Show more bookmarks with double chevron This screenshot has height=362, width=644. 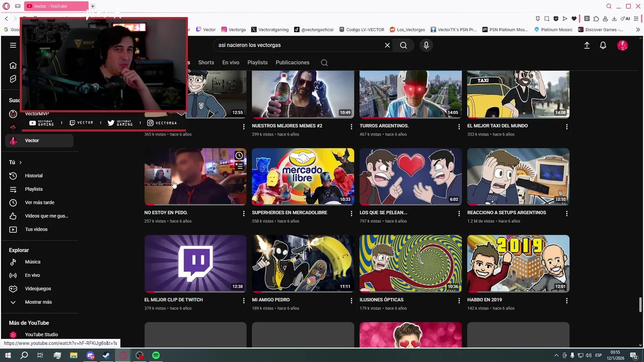[x=638, y=30]
